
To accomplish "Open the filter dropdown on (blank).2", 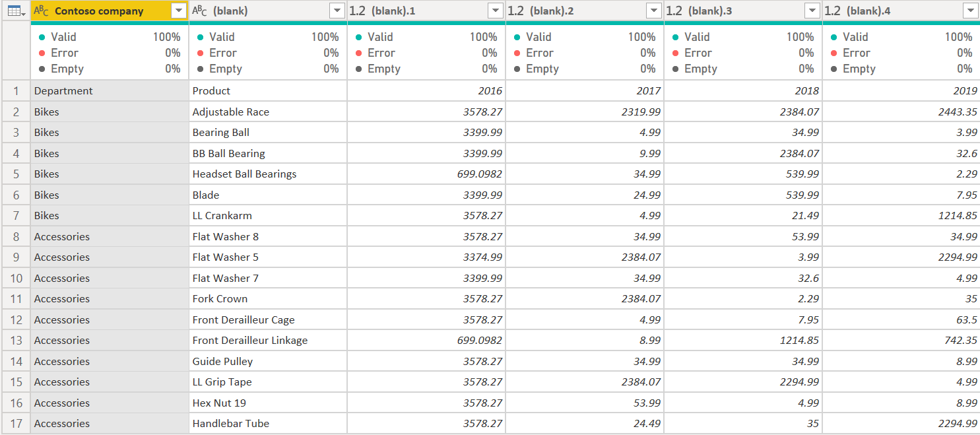I will 653,11.
